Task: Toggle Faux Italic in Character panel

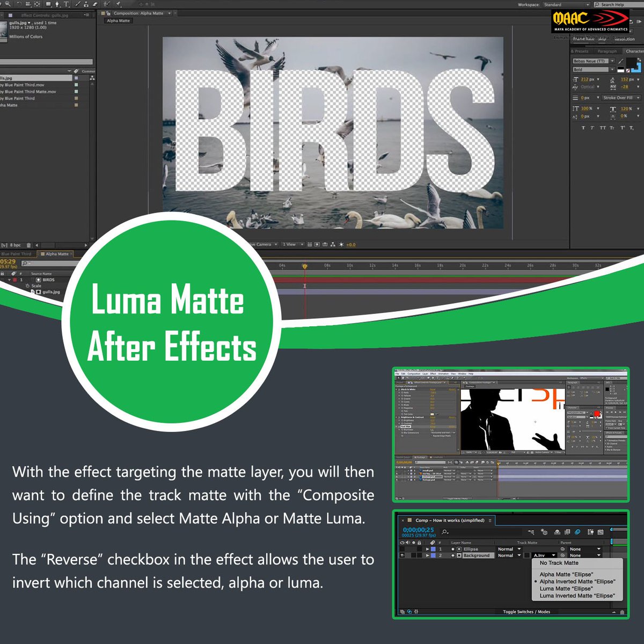Action: click(x=592, y=128)
